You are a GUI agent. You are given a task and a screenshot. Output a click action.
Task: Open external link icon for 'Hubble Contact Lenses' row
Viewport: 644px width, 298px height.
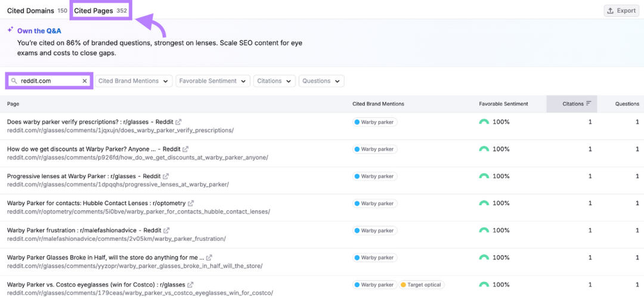(191, 203)
